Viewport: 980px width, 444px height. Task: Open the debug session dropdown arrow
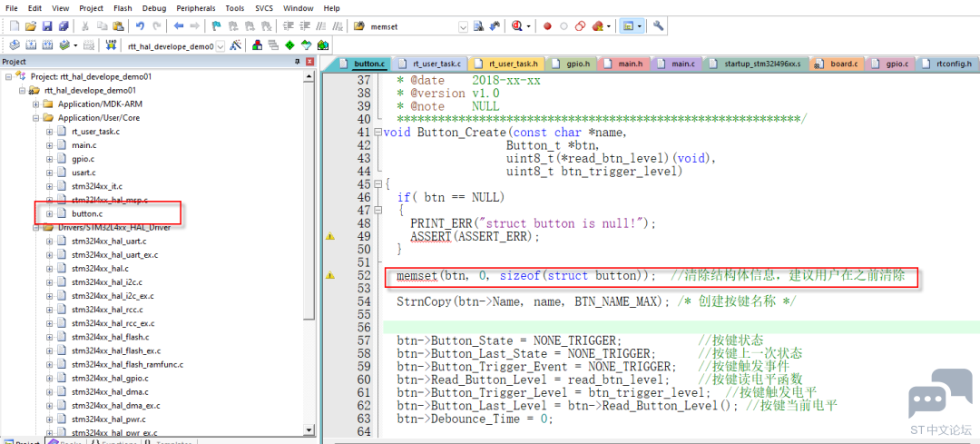[x=529, y=27]
